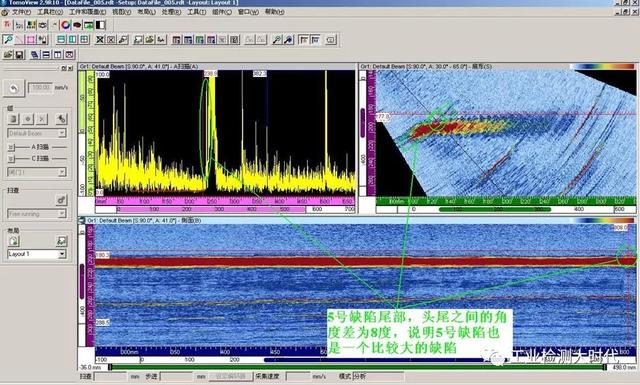Click the speed mm/s input field
The height and width of the screenshot is (385, 640).
40,87
